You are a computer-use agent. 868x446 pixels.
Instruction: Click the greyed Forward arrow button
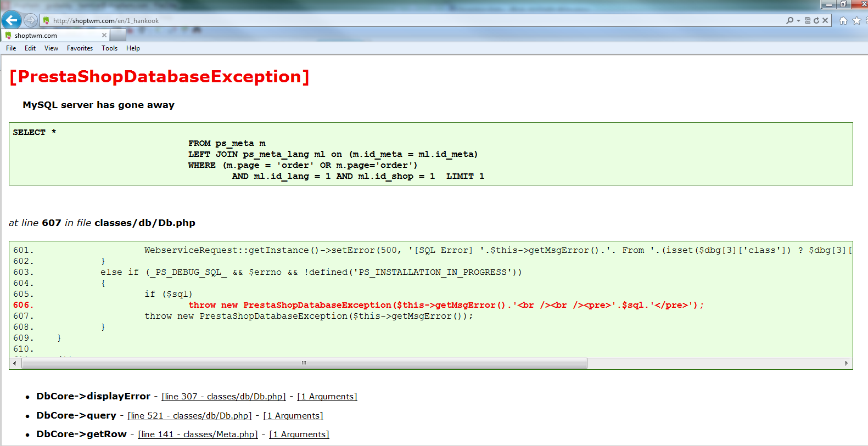tap(31, 20)
